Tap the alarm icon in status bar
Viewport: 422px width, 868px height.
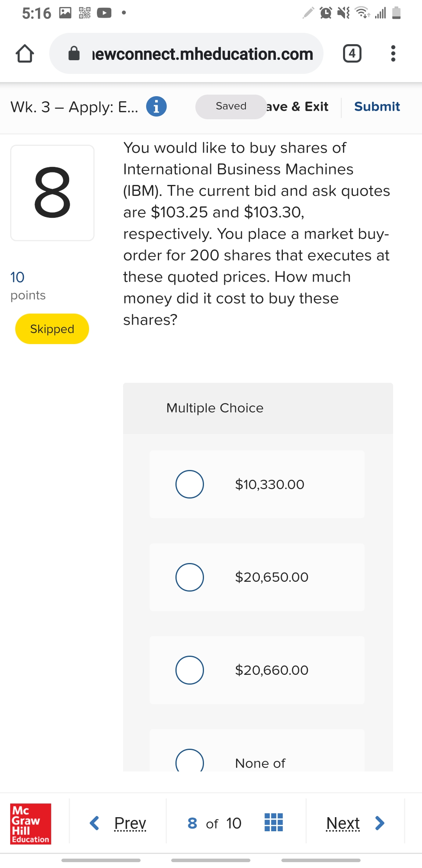(x=326, y=13)
